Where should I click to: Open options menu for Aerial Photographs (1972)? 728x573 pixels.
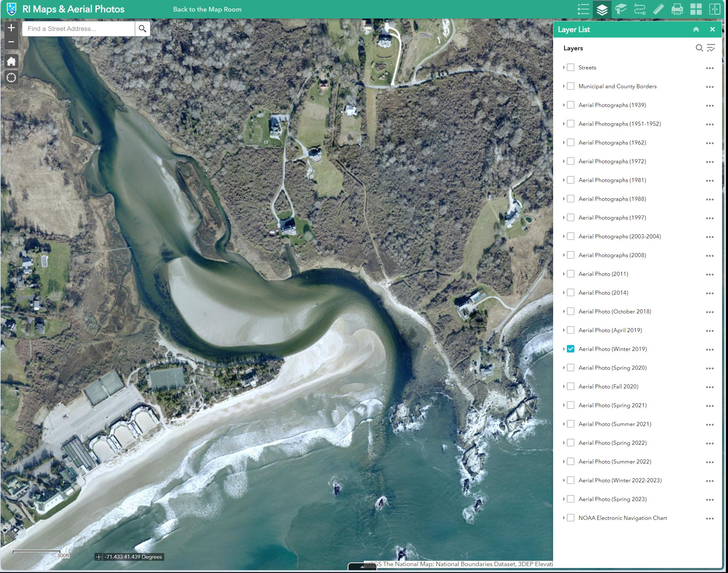710,161
